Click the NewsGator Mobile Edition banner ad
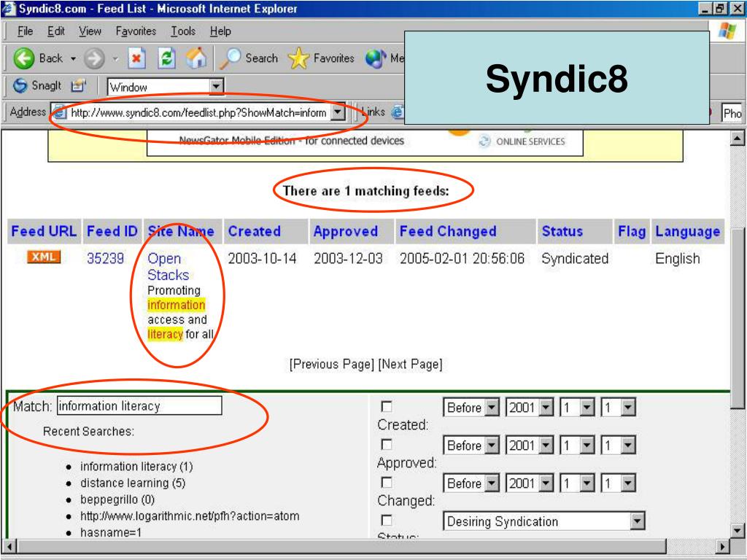747x560 pixels. coord(365,144)
